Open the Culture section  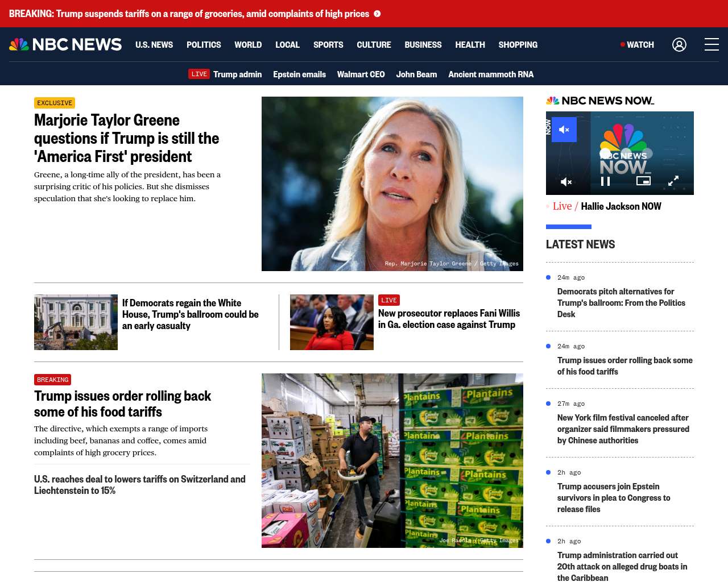pyautogui.click(x=374, y=44)
